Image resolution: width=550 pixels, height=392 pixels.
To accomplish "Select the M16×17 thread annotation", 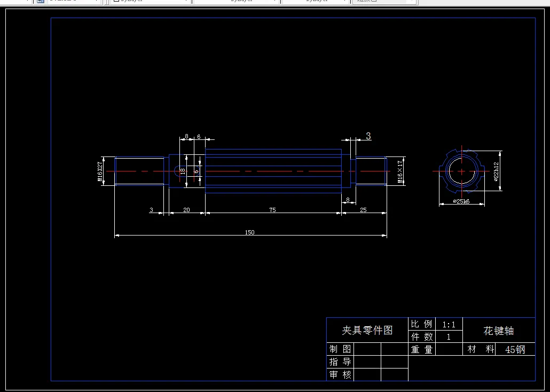I will (400, 171).
